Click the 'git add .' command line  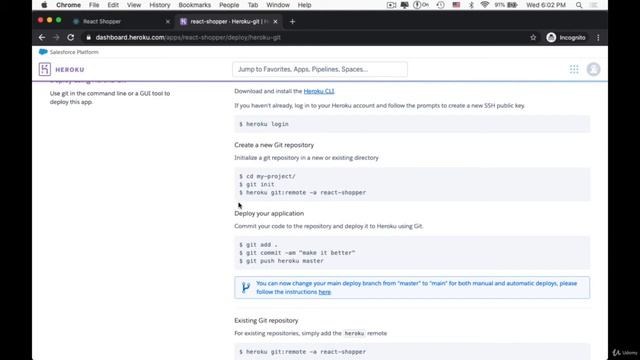point(258,244)
